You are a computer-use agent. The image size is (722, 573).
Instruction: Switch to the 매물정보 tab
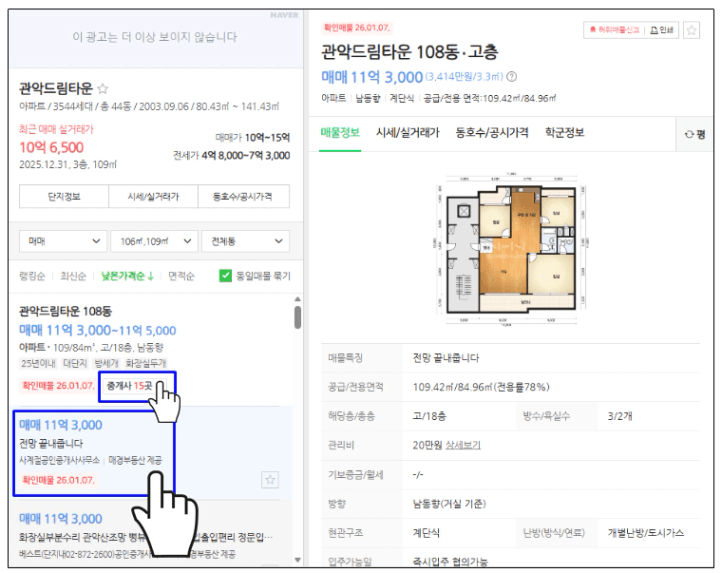[x=340, y=133]
